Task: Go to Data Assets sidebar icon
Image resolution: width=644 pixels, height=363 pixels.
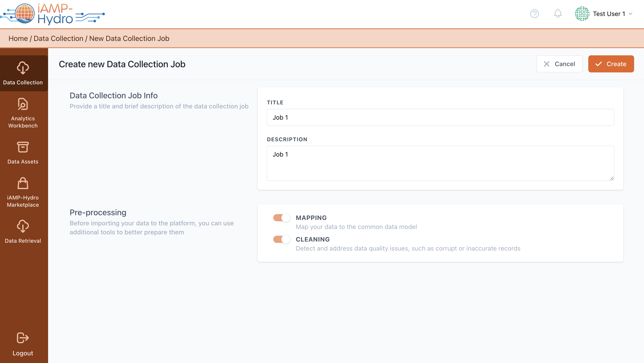Action: tap(23, 147)
